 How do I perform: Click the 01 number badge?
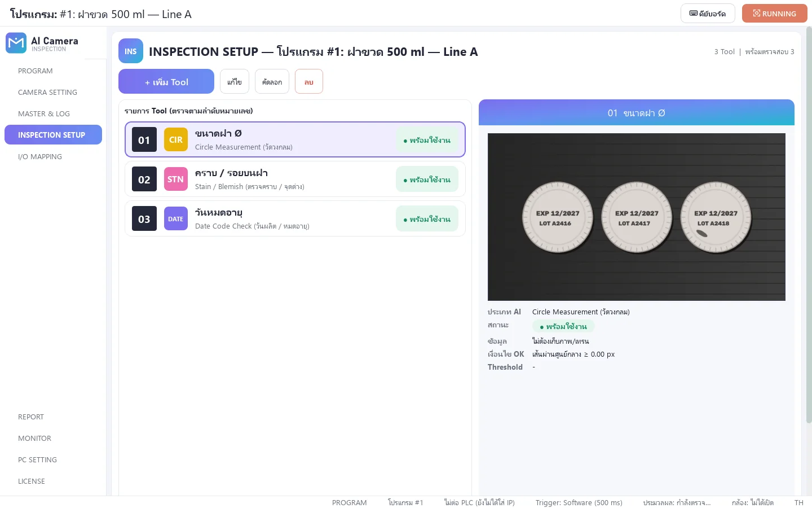pos(144,140)
